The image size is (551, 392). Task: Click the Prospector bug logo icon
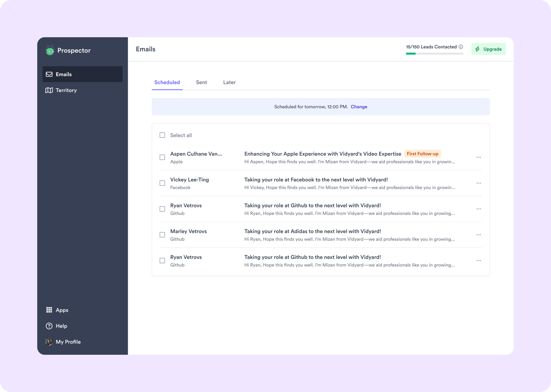coord(50,50)
